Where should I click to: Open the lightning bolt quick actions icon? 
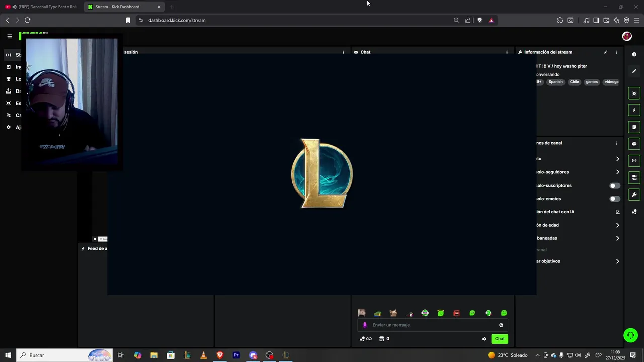tap(634, 110)
